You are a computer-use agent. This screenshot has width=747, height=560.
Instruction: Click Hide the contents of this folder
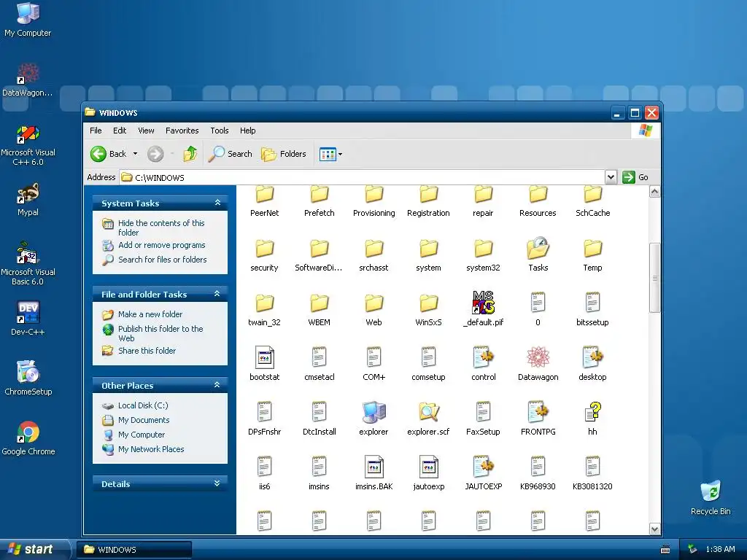pyautogui.click(x=161, y=227)
